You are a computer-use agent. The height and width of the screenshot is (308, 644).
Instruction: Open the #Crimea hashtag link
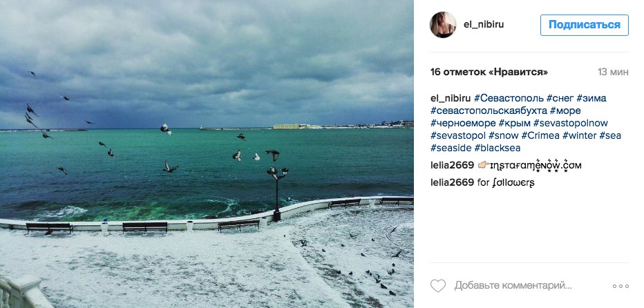[x=540, y=135]
